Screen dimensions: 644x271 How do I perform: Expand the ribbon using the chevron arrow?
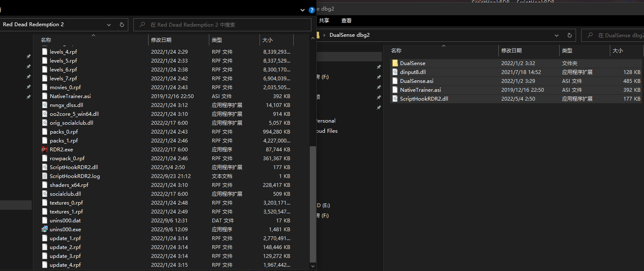click(x=303, y=10)
